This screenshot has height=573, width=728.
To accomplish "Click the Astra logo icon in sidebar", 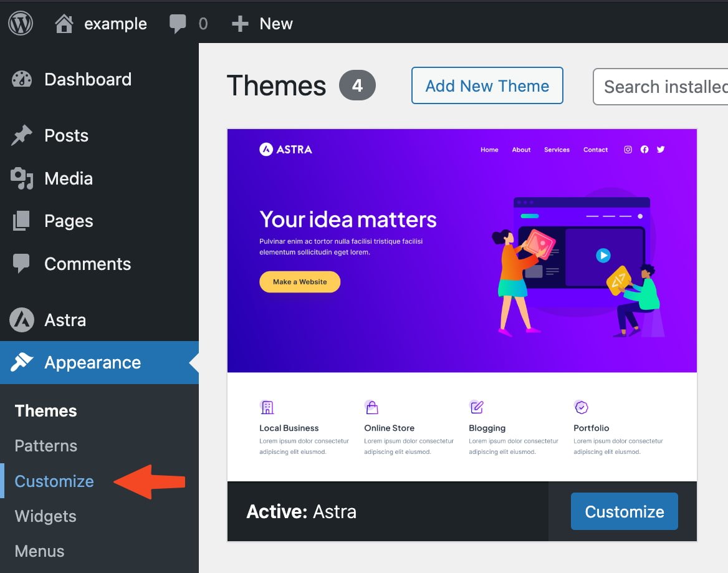I will click(22, 320).
